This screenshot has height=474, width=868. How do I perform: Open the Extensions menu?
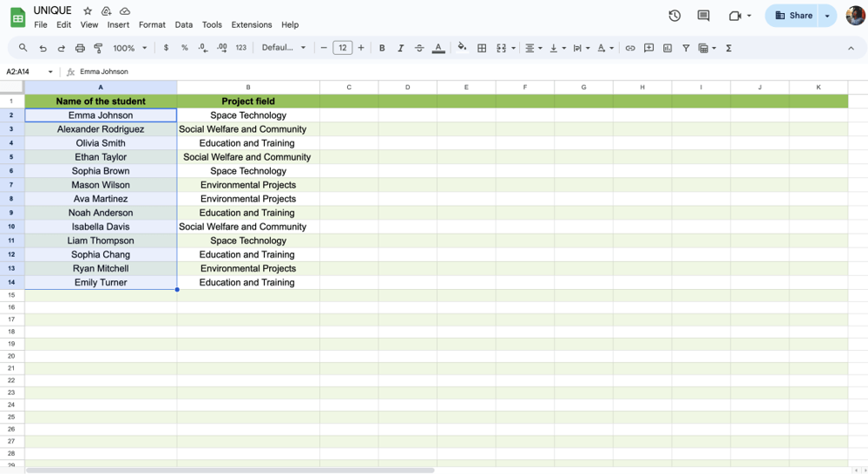tap(251, 25)
